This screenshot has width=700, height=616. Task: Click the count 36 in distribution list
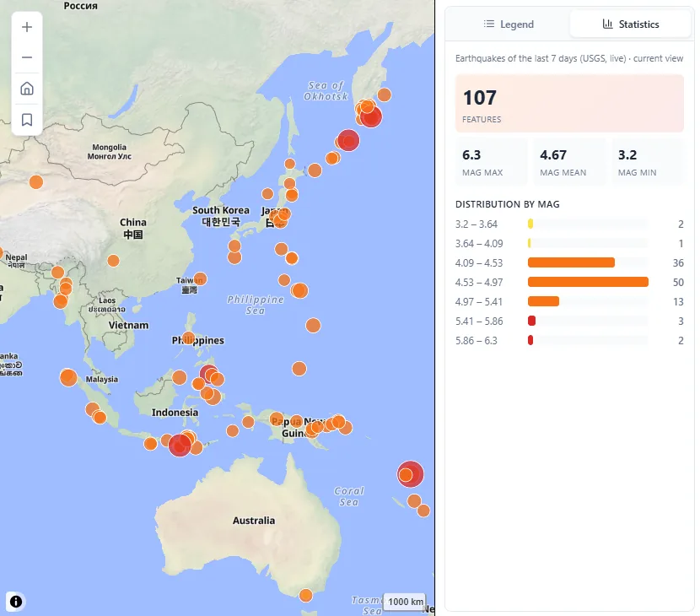point(678,263)
